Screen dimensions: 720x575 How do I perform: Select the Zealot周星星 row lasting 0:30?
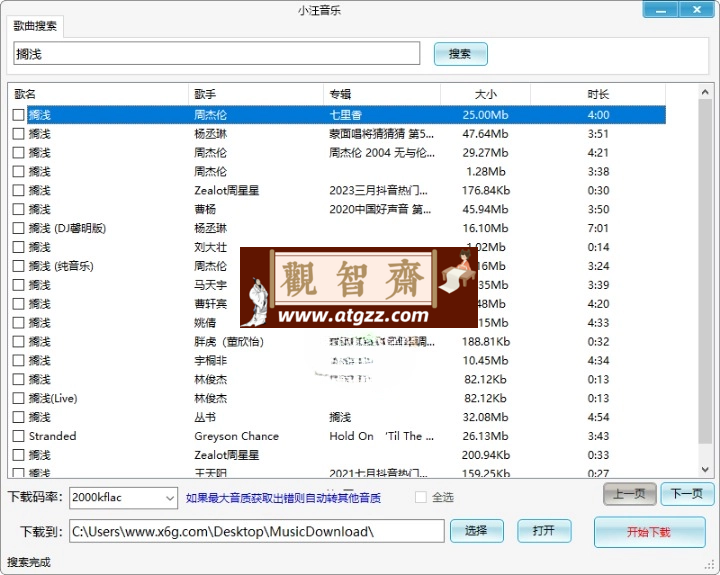pos(339,191)
